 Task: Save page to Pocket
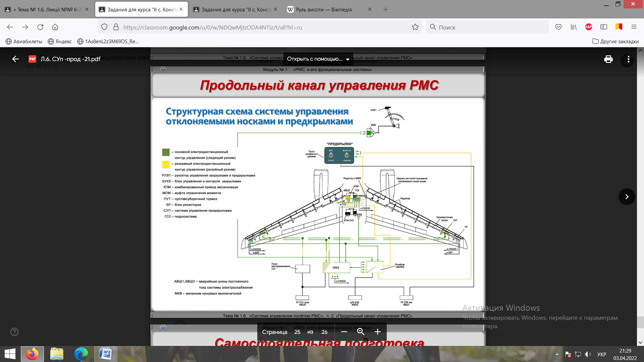pos(558,27)
